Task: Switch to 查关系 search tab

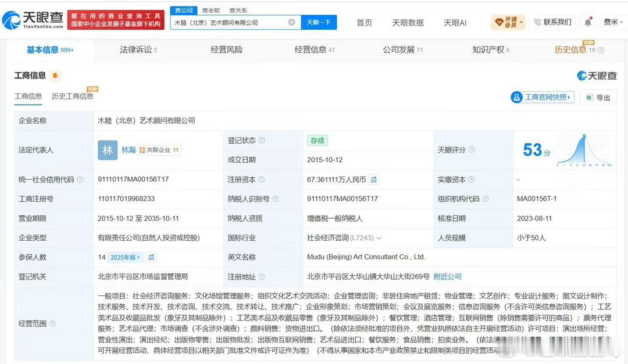Action: click(x=238, y=10)
